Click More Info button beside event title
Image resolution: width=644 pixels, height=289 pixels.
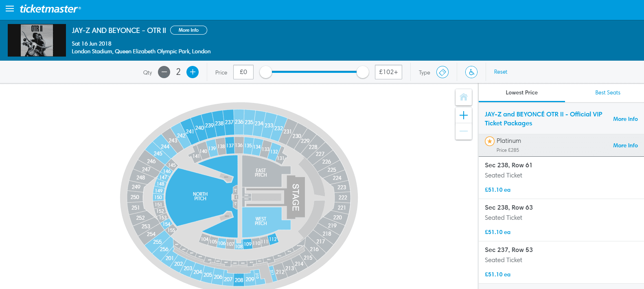(x=188, y=30)
